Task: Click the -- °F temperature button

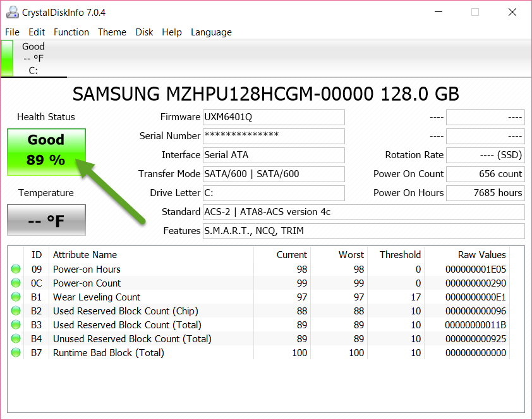Action: point(45,220)
